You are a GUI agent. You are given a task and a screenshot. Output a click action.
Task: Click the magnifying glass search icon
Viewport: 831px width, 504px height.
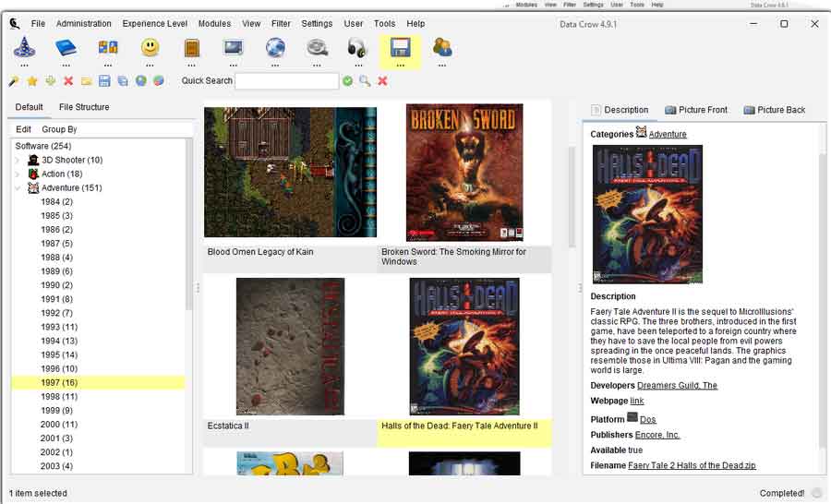click(365, 81)
